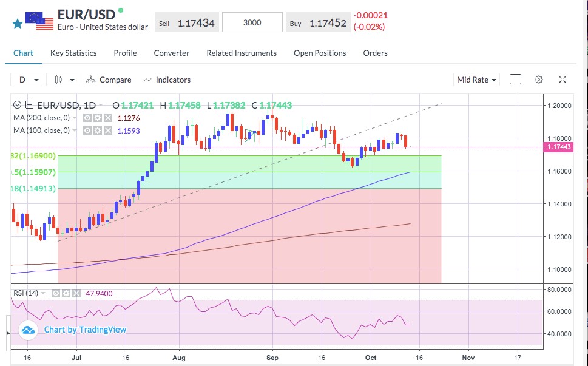
Task: Click the round collapse legend chevron icon
Action: point(17,105)
